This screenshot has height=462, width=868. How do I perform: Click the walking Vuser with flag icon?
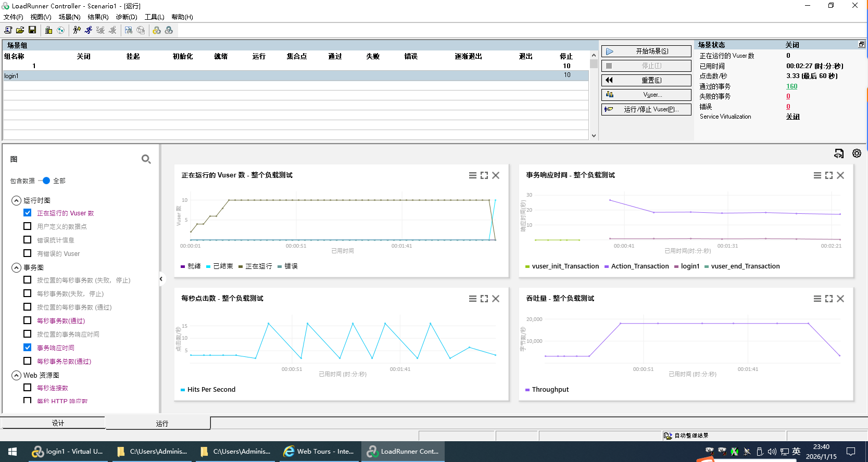[77, 30]
